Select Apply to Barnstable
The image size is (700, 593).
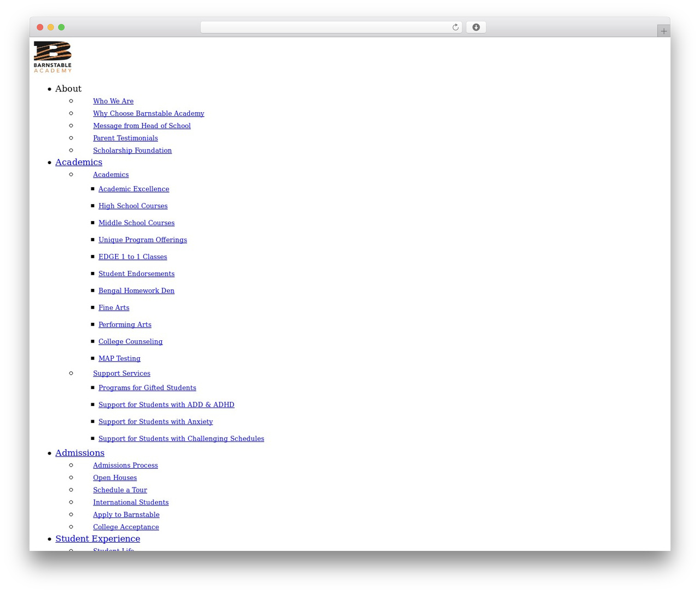126,515
